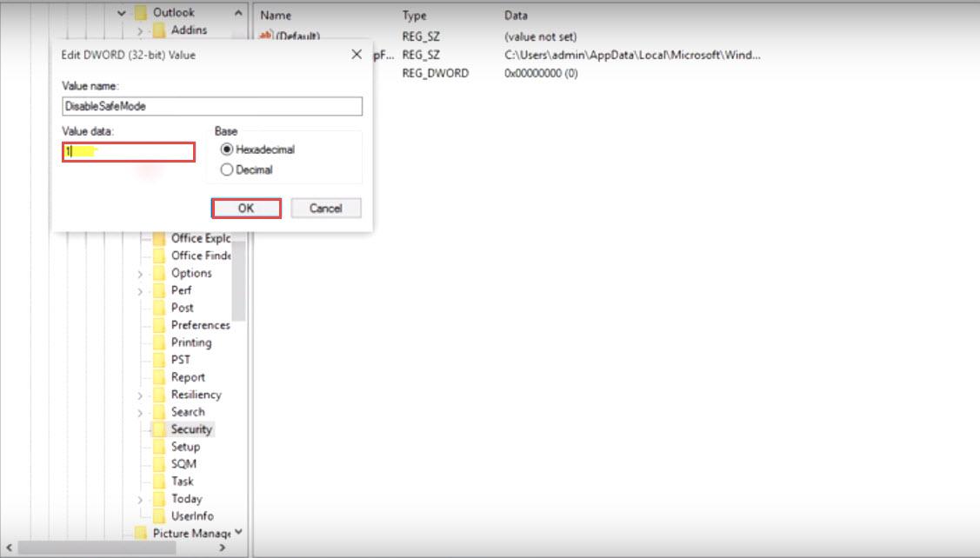Select the Resiliency key

click(197, 395)
